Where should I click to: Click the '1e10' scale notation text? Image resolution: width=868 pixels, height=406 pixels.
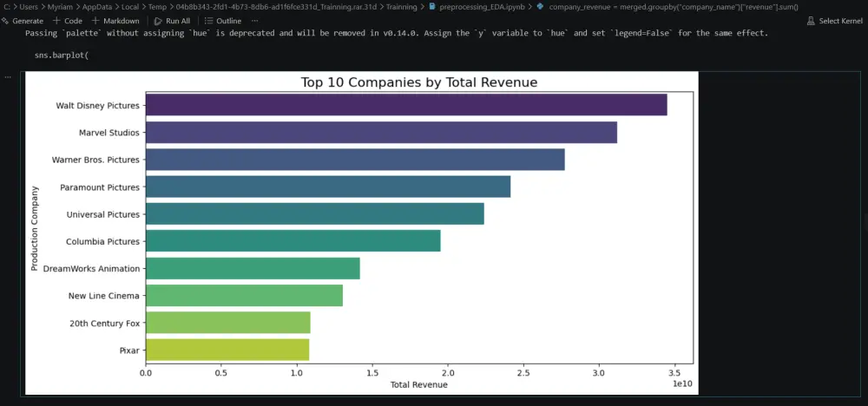(x=682, y=383)
